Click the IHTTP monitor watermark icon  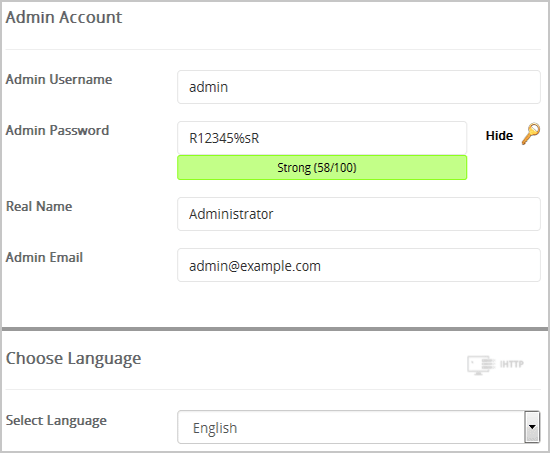click(x=481, y=365)
